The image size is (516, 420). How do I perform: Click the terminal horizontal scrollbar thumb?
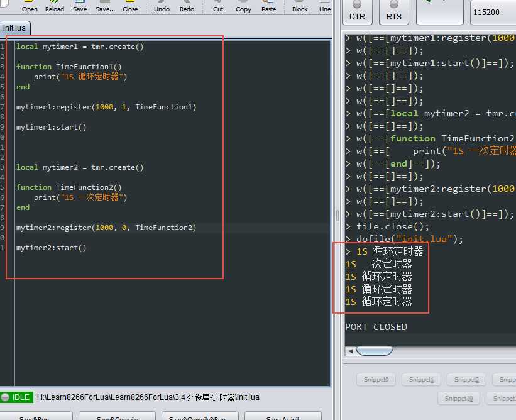(x=375, y=351)
